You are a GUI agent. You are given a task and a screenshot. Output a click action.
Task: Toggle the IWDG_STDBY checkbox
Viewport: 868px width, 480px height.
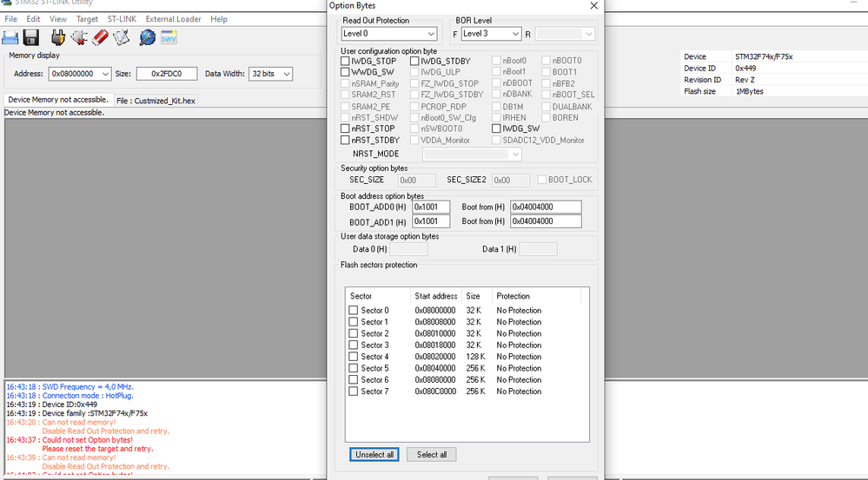click(414, 61)
